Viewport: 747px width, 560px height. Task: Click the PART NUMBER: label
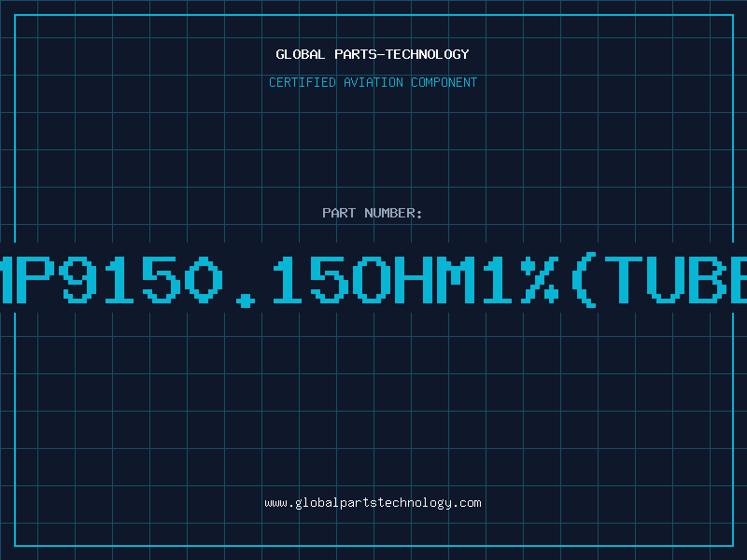(x=372, y=213)
